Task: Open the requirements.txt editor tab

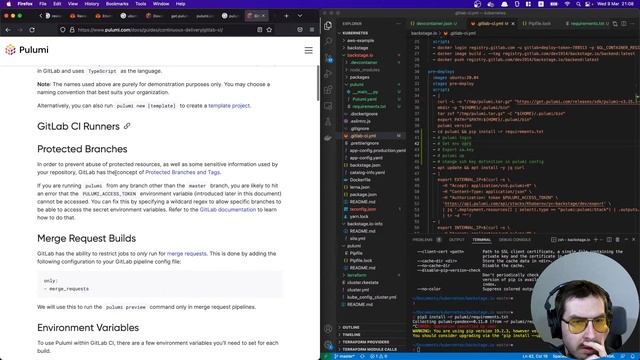Action: point(587,24)
